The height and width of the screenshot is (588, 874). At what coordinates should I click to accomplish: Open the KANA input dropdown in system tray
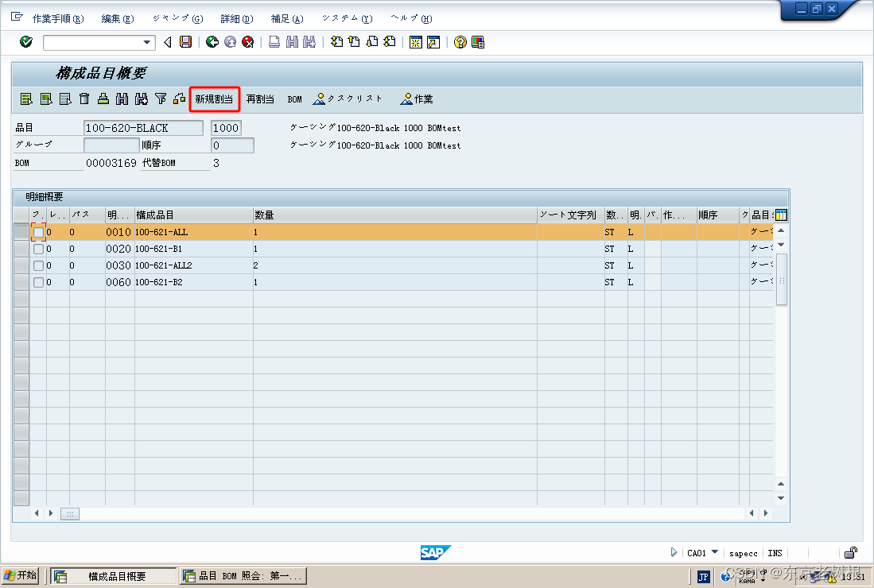[x=763, y=580]
